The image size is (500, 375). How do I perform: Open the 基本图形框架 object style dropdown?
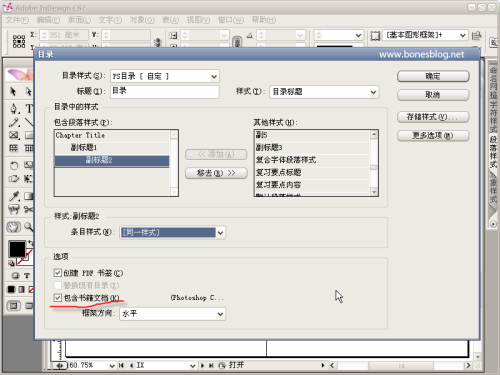[x=463, y=35]
